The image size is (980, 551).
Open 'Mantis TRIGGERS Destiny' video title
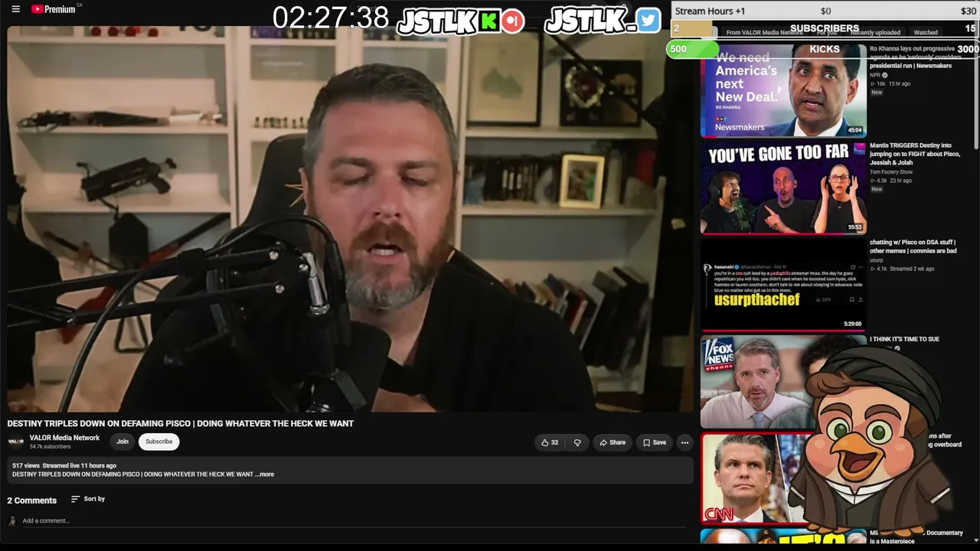coord(915,154)
